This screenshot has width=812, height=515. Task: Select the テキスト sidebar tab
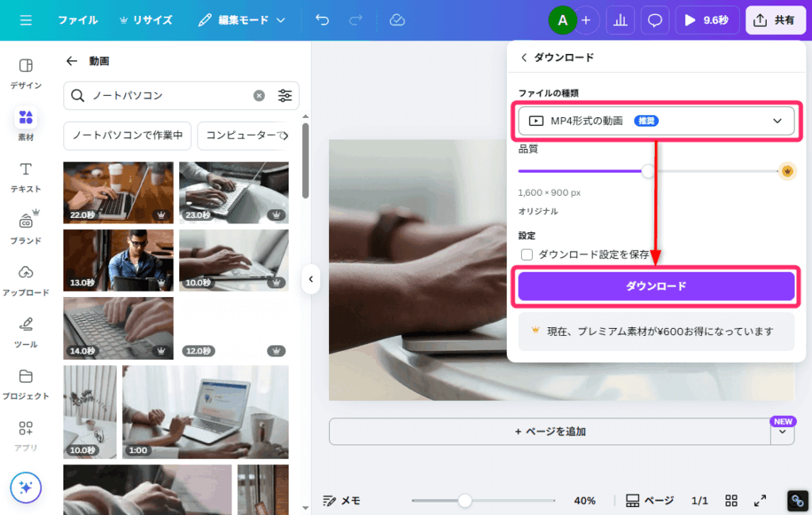point(25,177)
